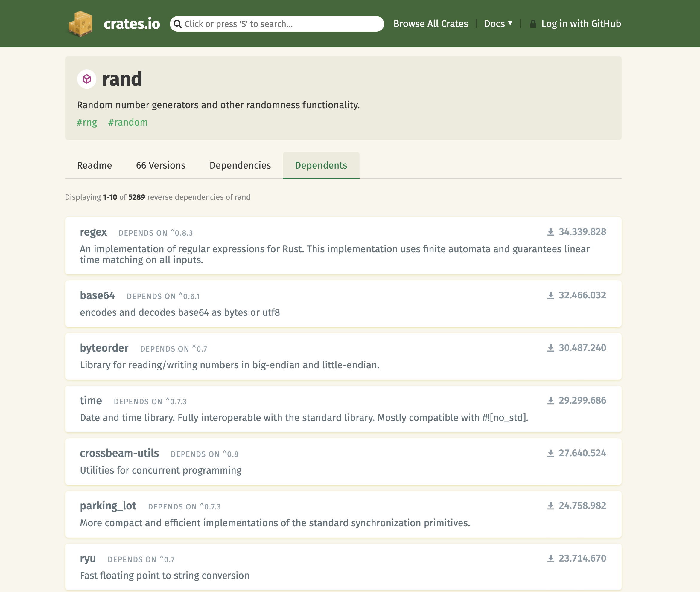
Task: Click 'Date and time library' description
Action: pos(304,418)
